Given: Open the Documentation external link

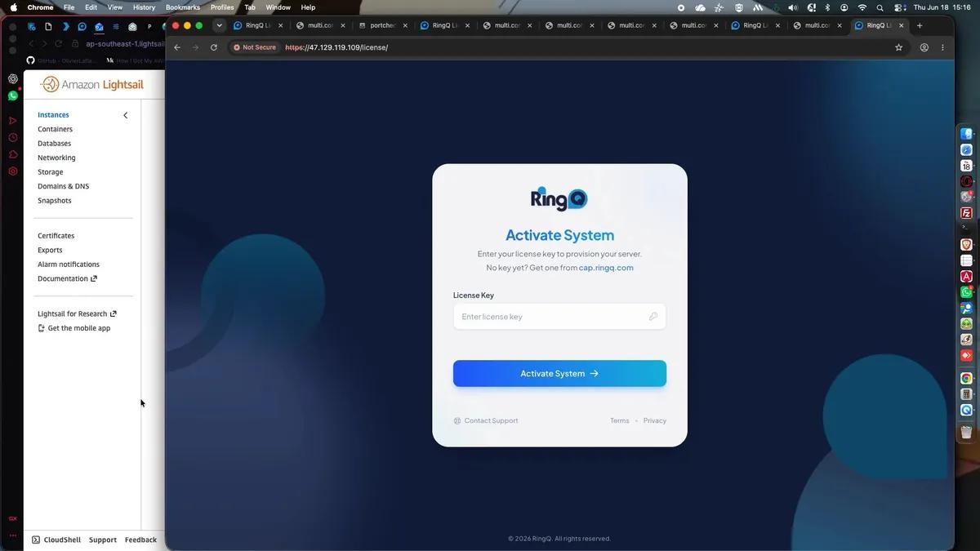Looking at the screenshot, I should [x=67, y=279].
